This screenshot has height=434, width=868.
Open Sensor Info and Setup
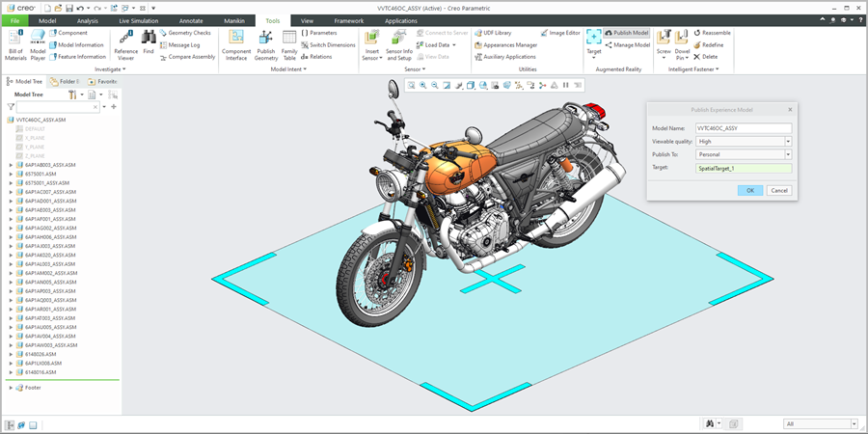pyautogui.click(x=398, y=44)
